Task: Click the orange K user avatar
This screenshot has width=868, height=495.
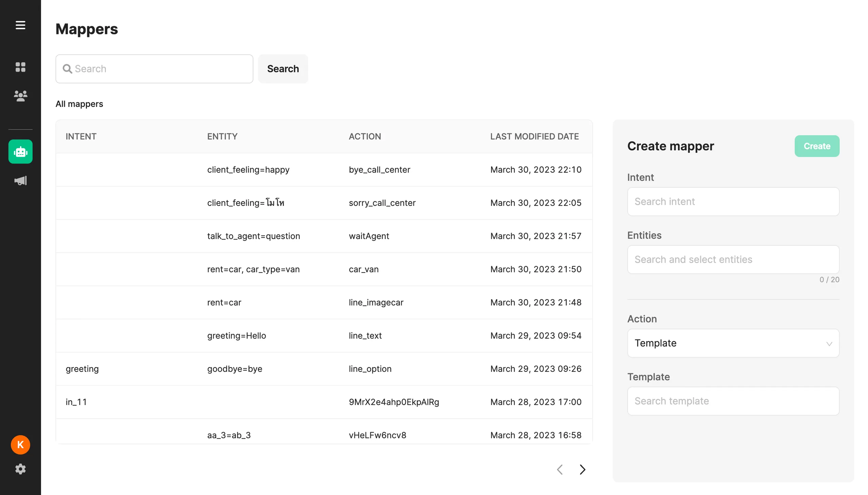Action: (x=20, y=445)
